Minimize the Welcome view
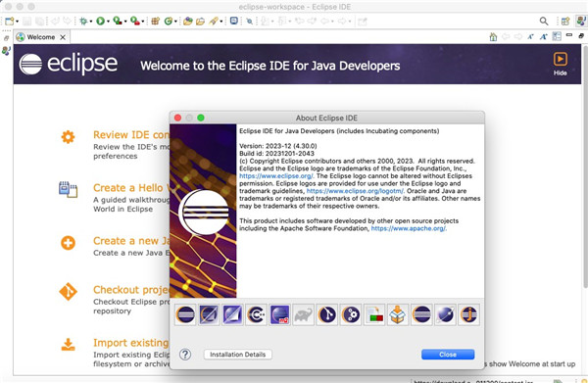This screenshot has width=588, height=383. 569,35
